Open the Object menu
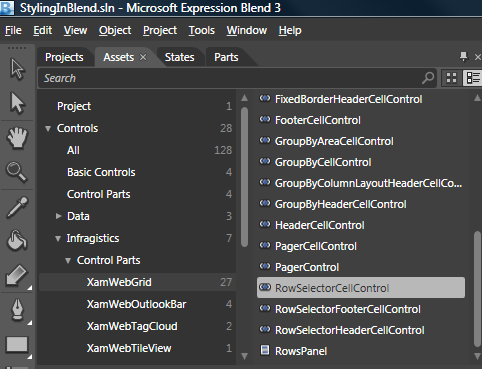This screenshot has width=482, height=369. point(115,30)
